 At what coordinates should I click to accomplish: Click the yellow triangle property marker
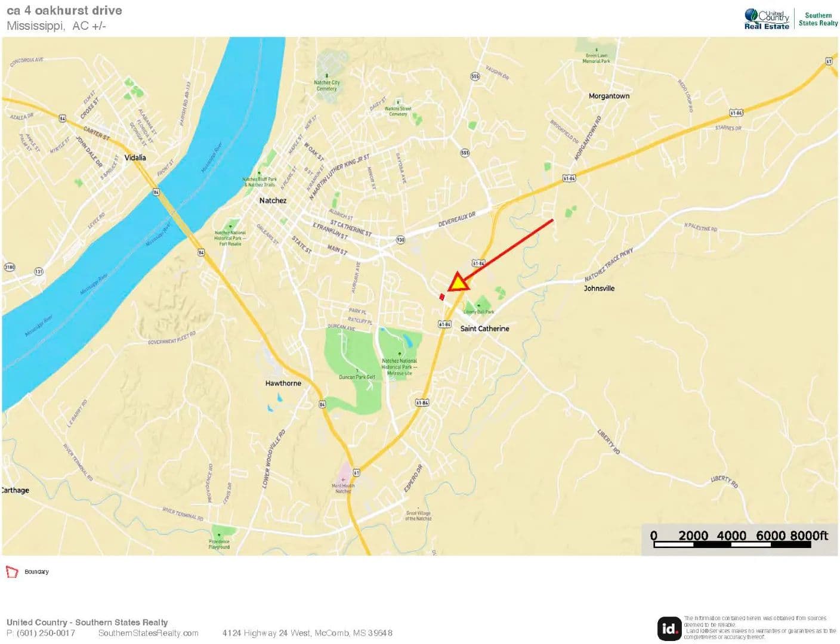(458, 283)
